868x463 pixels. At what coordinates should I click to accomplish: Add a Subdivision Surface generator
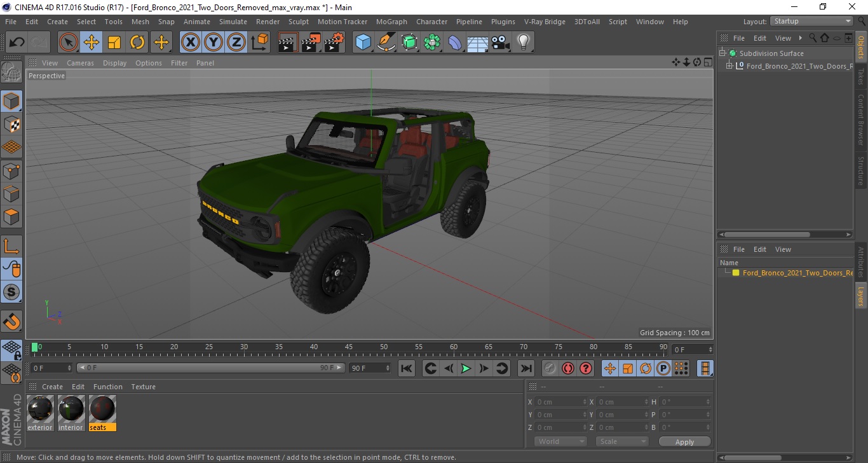pos(410,43)
